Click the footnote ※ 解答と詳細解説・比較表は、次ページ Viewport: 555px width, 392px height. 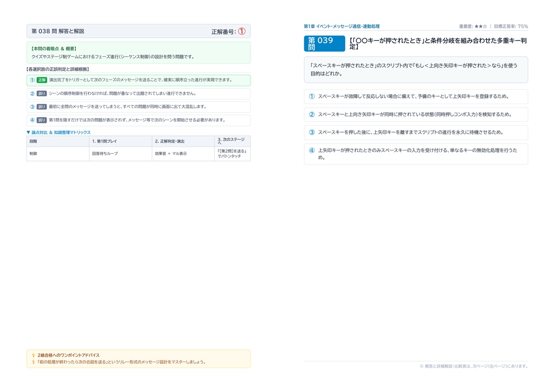[474, 367]
